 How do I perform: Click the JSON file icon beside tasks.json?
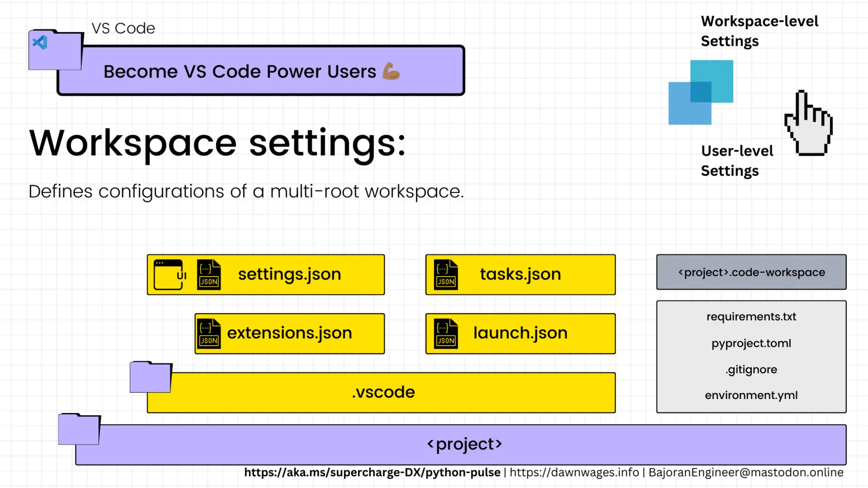446,275
